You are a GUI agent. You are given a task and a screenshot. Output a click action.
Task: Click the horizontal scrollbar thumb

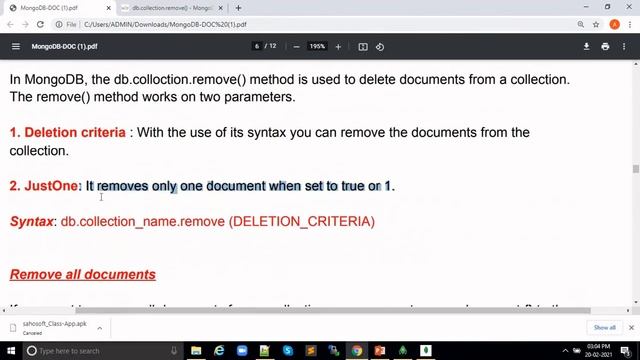[x=333, y=311]
